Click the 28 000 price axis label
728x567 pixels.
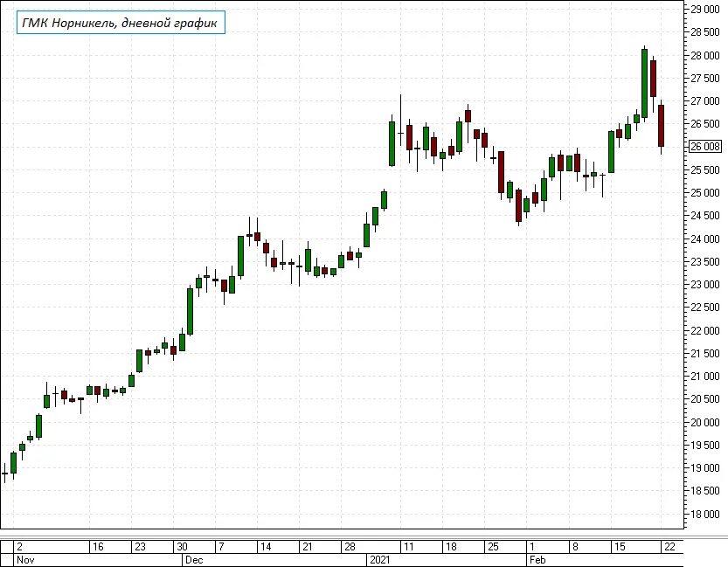coord(705,55)
